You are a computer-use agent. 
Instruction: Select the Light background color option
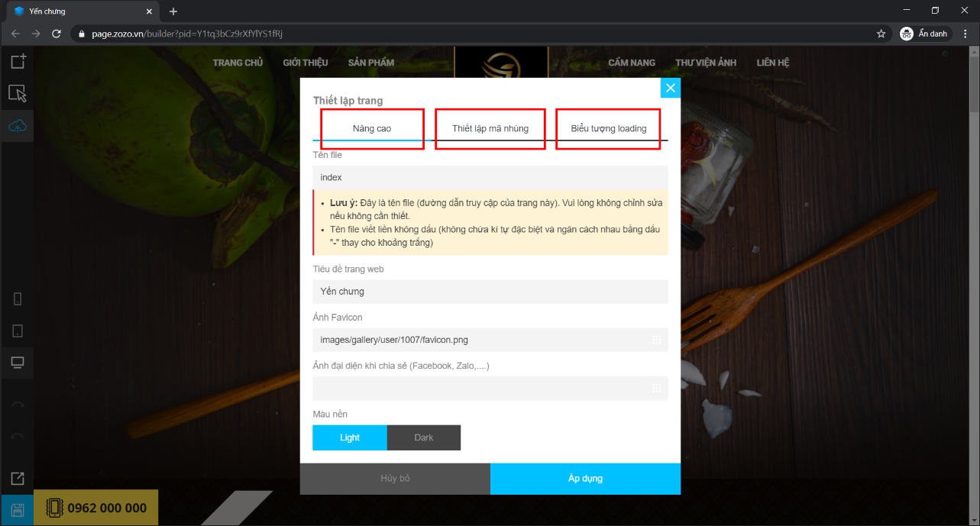pos(350,437)
